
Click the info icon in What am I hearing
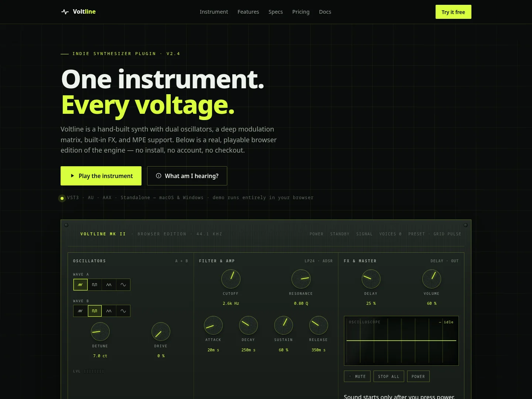pyautogui.click(x=158, y=176)
